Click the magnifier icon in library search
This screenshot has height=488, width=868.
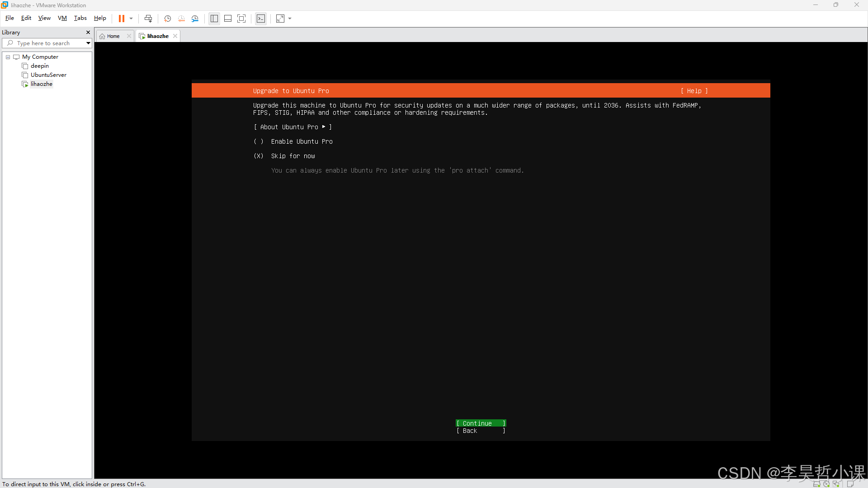[x=10, y=43]
